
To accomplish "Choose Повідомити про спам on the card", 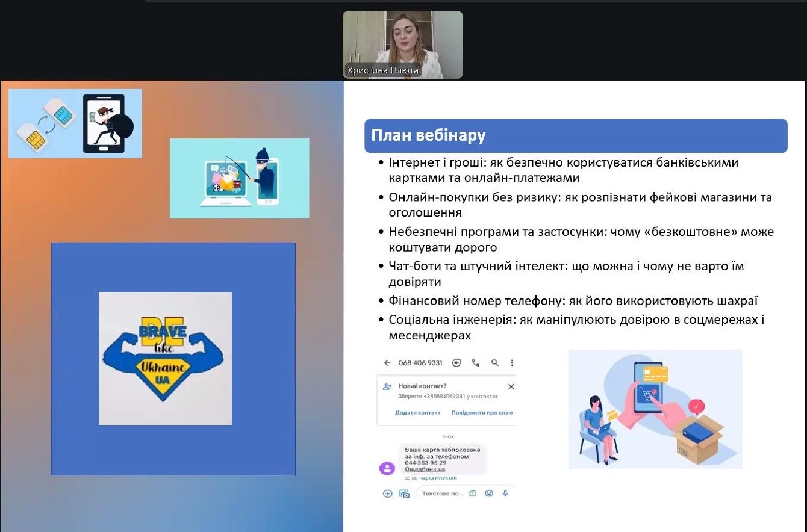I will coord(482,413).
